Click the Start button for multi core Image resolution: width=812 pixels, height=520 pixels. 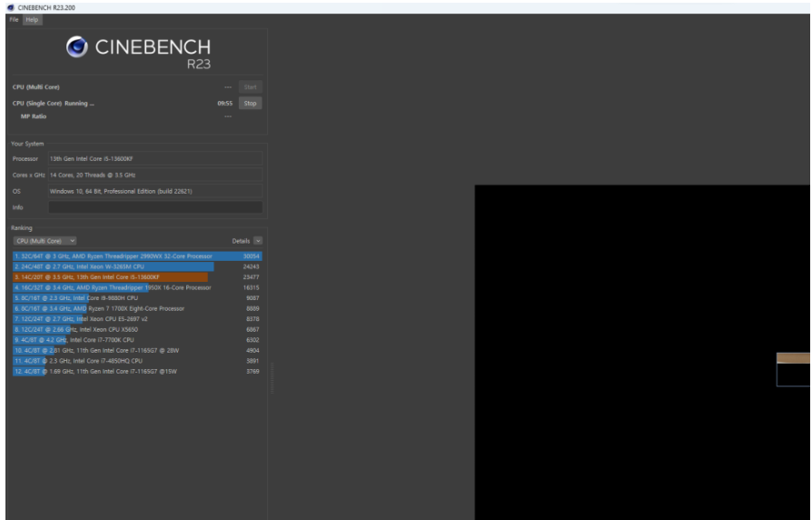pos(250,87)
